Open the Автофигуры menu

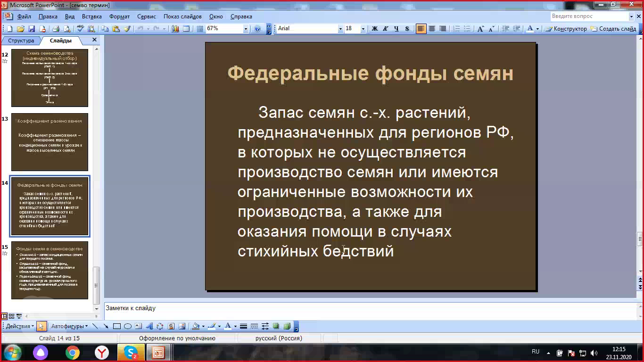coord(69,326)
